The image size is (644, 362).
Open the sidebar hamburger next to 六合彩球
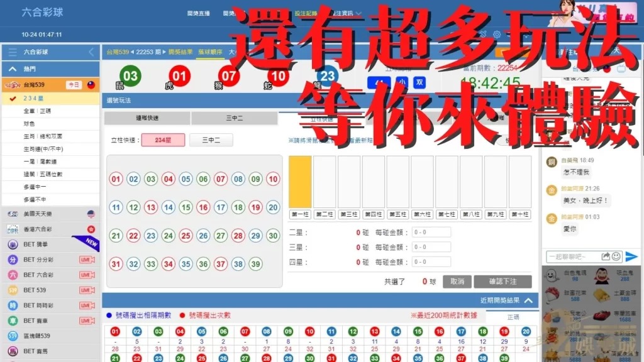13,52
